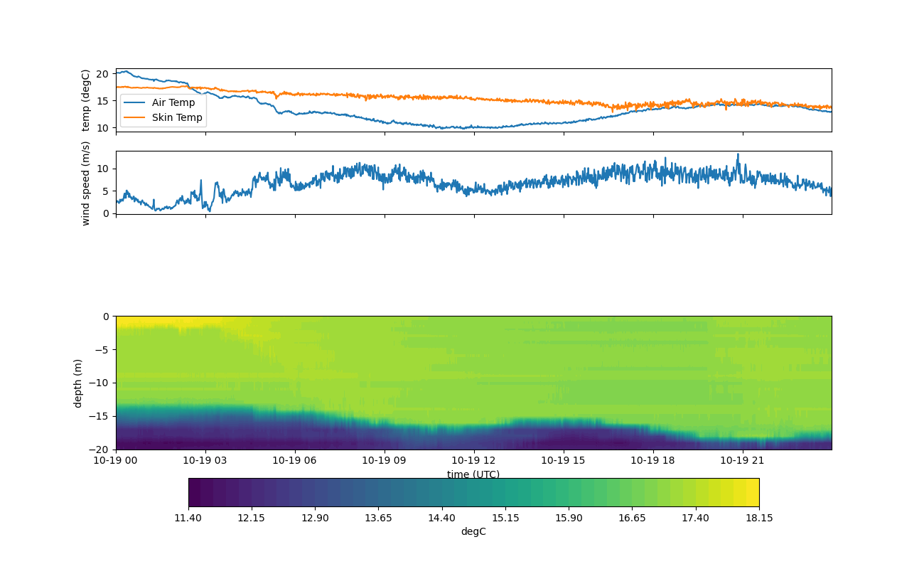Click the yellow end of the colorbar
This screenshot has height=569, width=924.
click(x=750, y=492)
